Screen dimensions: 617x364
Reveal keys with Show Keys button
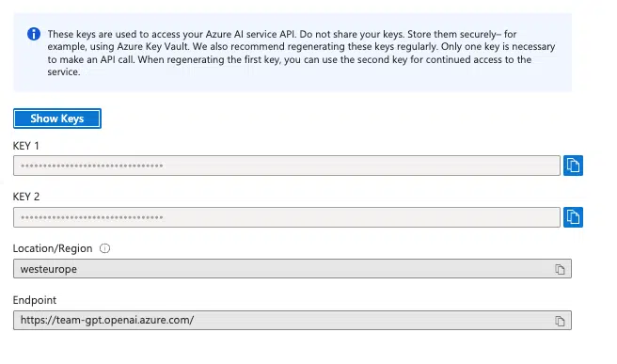(57, 119)
